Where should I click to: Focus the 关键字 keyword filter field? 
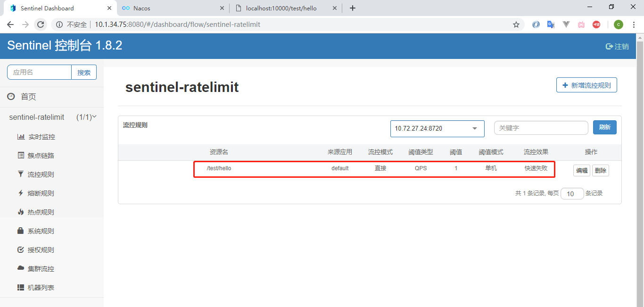tap(541, 128)
